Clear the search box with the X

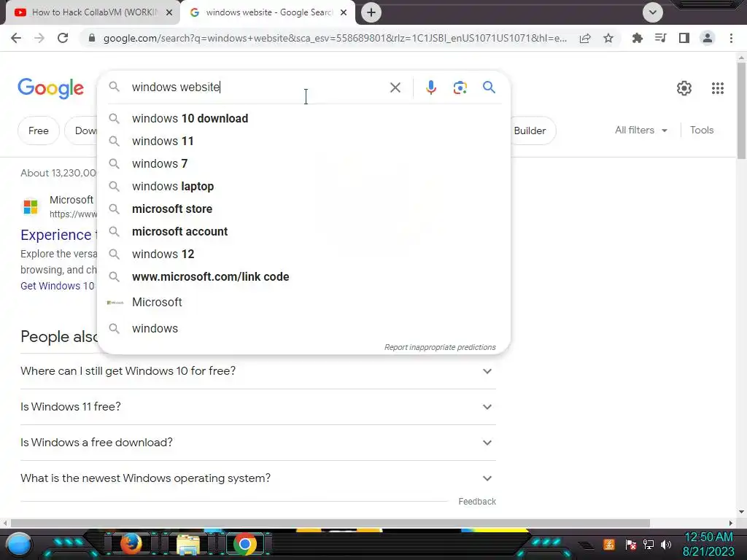(x=395, y=87)
